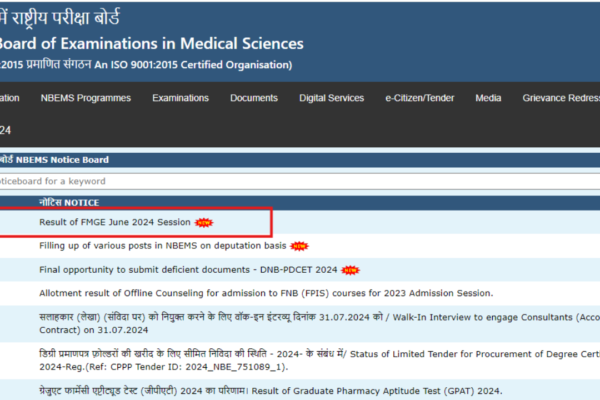Screen dimensions: 600x400
Task: Open the Examinations menu
Action: coord(180,98)
